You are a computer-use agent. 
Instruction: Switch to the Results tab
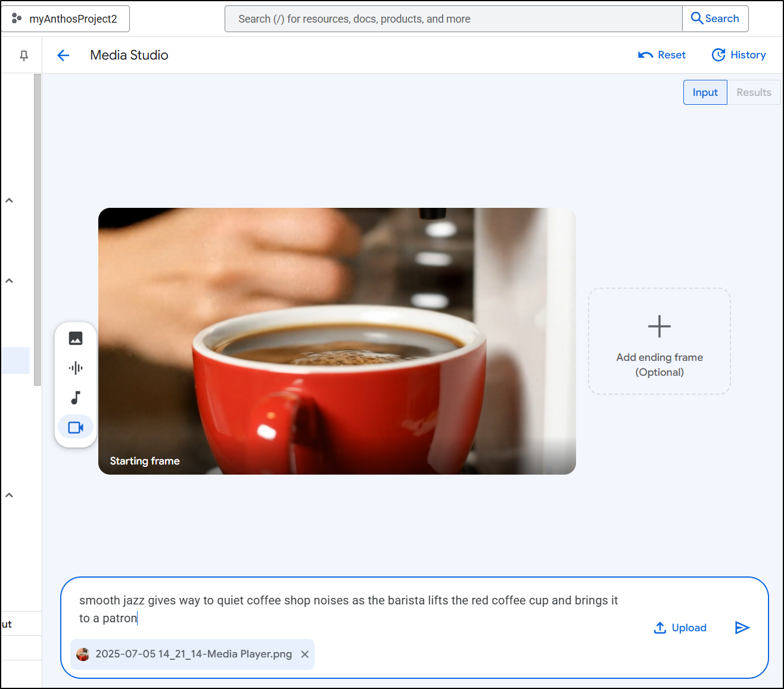point(754,92)
